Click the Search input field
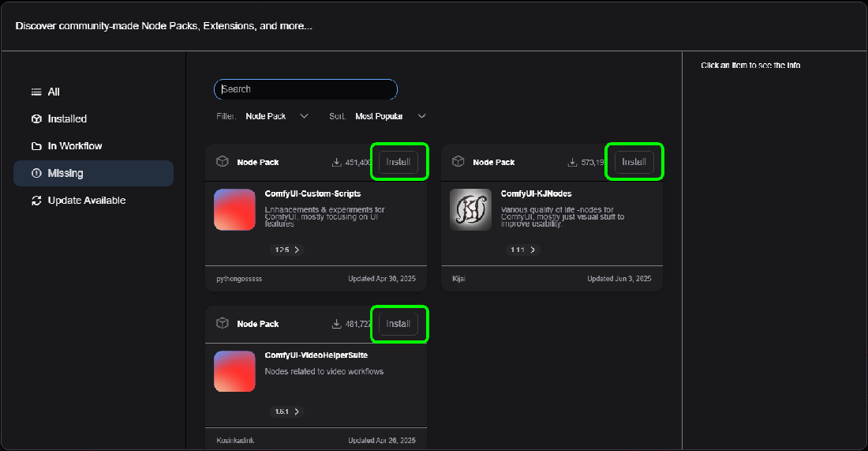The height and width of the screenshot is (451, 868). coord(305,89)
